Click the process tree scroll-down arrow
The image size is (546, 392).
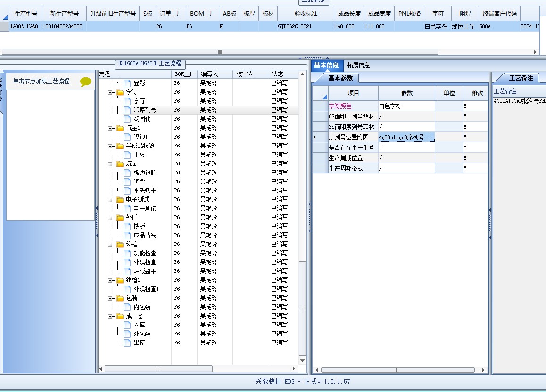tap(302, 361)
